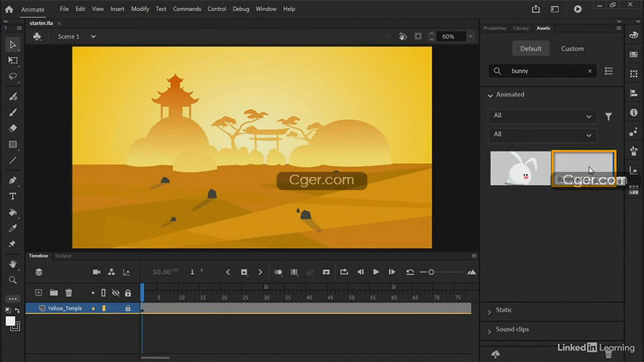Viewport: 644px width, 362px height.
Task: Play the timeline animation
Action: (376, 272)
